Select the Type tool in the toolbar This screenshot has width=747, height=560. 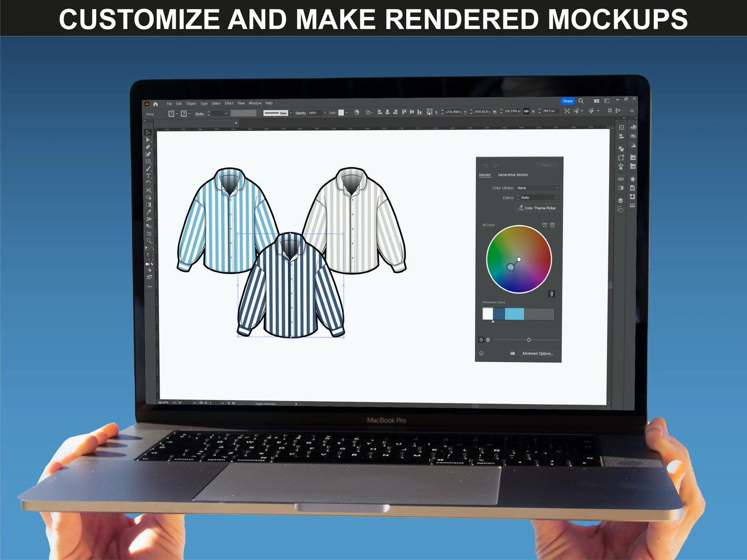148,176
